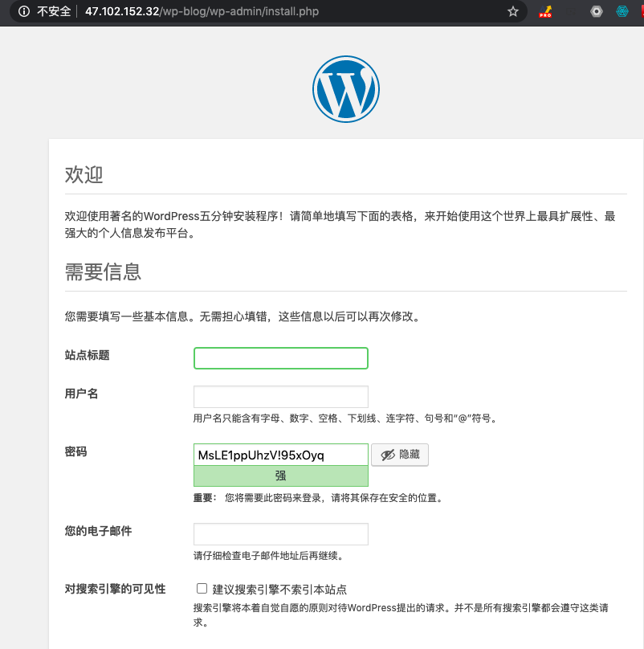Click the 需要信息 heading

[x=103, y=272]
